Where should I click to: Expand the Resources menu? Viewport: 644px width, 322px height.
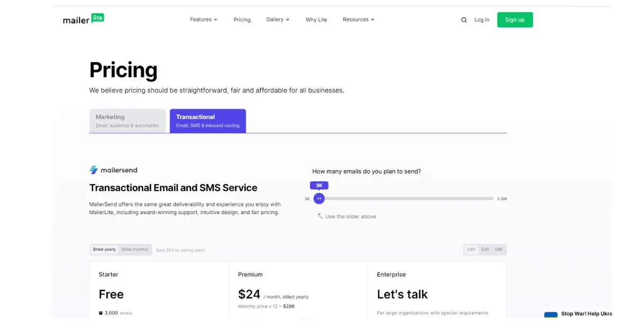358,19
